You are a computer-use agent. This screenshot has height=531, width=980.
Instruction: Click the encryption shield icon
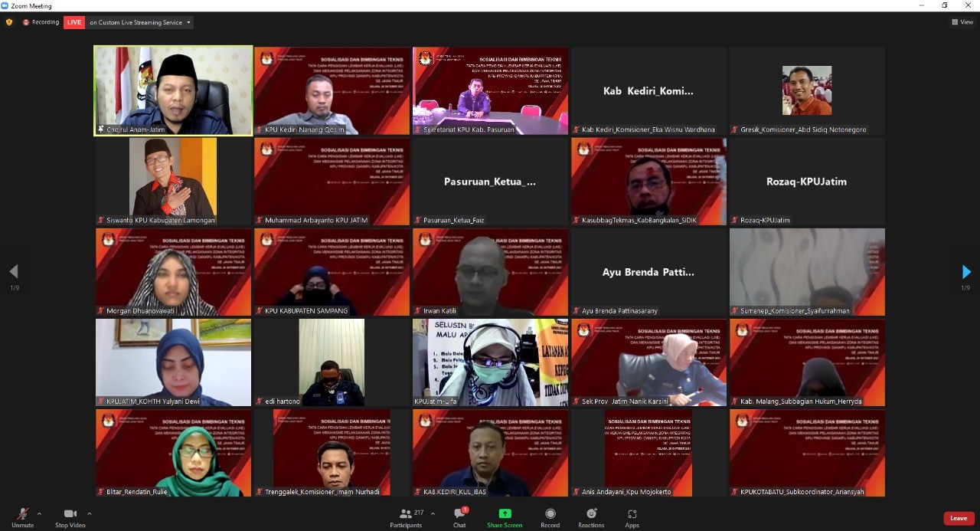9,22
